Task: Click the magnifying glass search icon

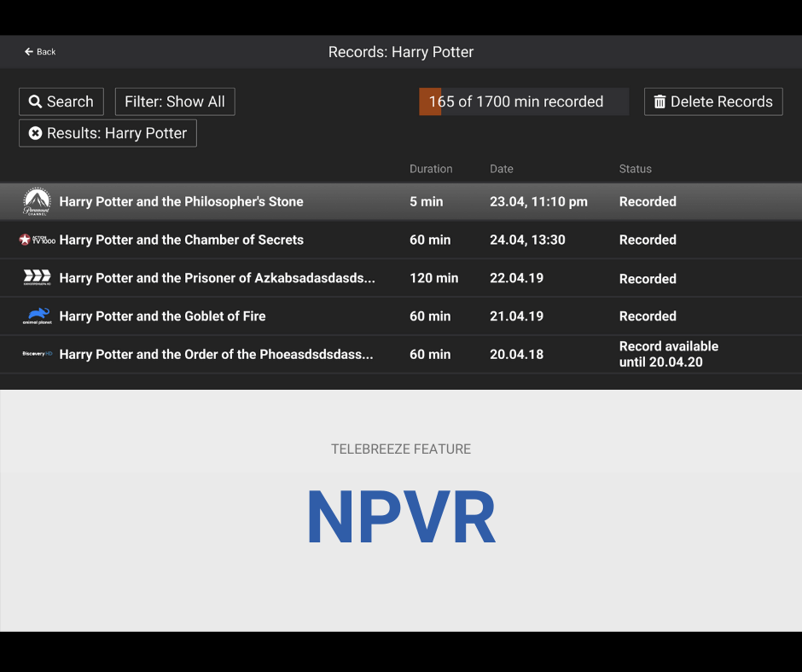Action: pyautogui.click(x=37, y=101)
